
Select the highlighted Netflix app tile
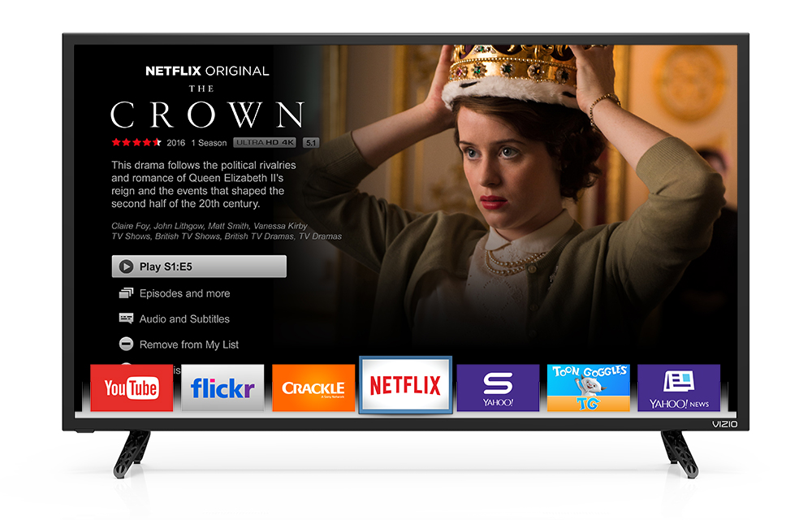405,385
